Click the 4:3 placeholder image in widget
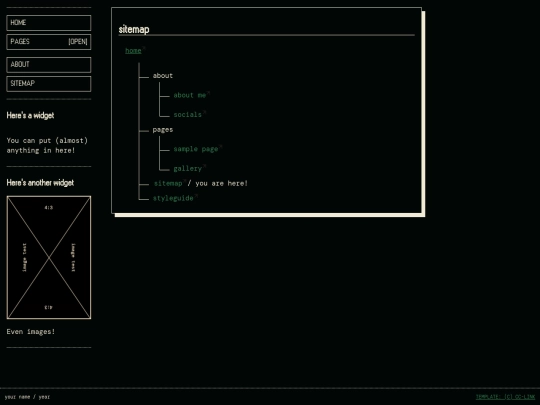The image size is (540, 405). pyautogui.click(x=49, y=257)
